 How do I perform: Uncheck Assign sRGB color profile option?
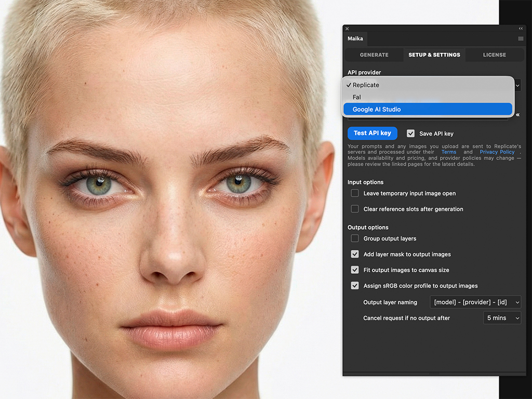354,285
